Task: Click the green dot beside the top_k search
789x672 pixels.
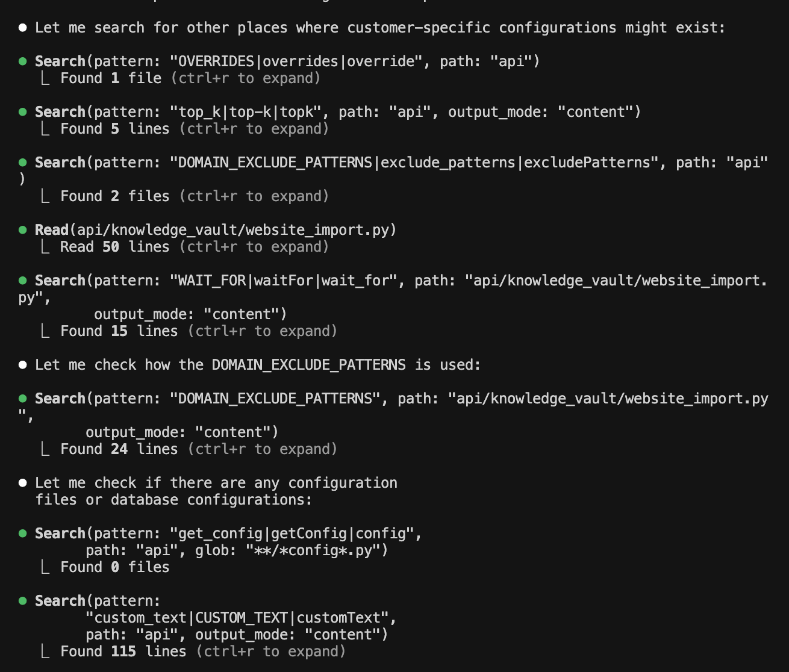Action: pos(23,112)
